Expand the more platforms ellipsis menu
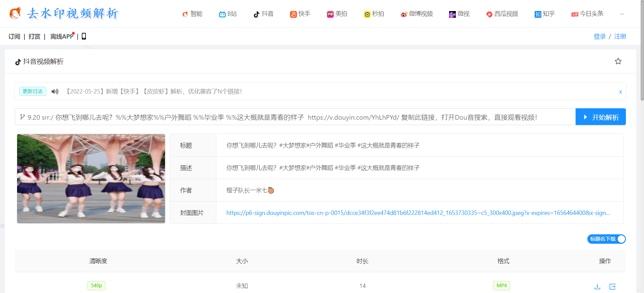This screenshot has height=293, width=644. pyautogui.click(x=622, y=14)
